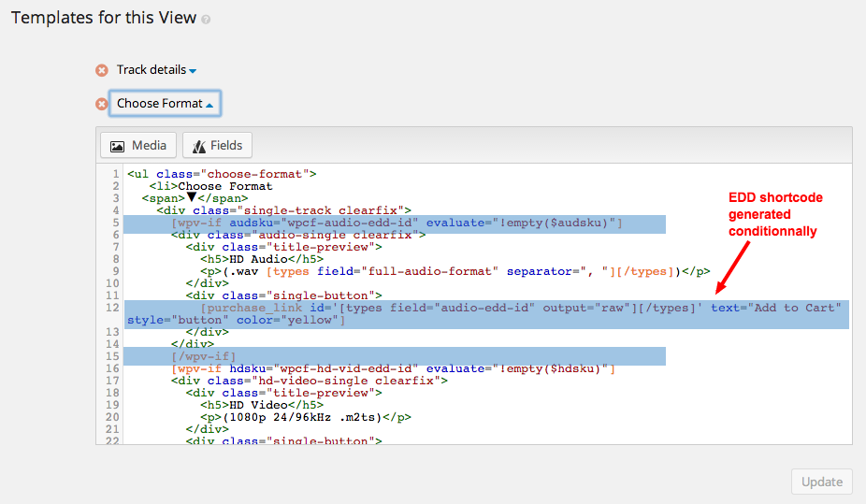Click the 'audio-single clearfix' div line
The height and width of the screenshot is (504, 866).
click(298, 235)
